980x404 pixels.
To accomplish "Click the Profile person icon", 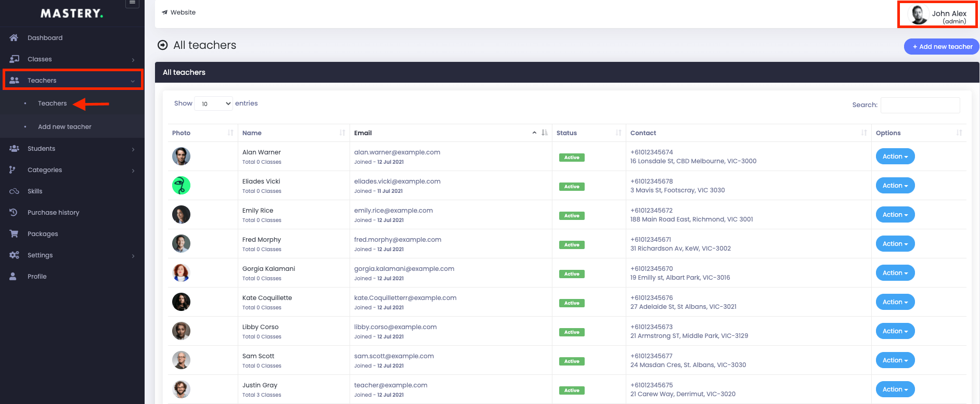I will pyautogui.click(x=13, y=276).
